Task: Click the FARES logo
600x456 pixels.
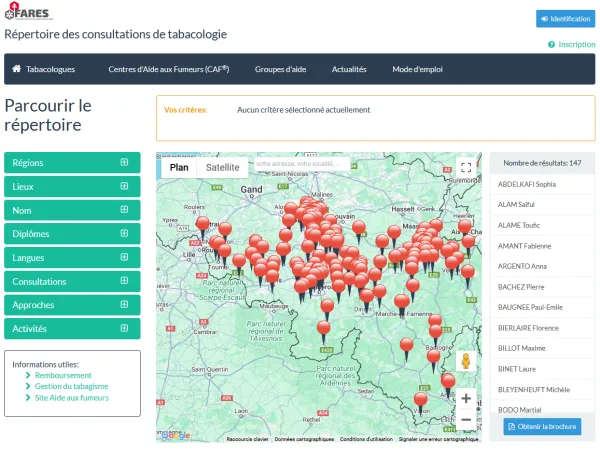Action: tap(29, 11)
